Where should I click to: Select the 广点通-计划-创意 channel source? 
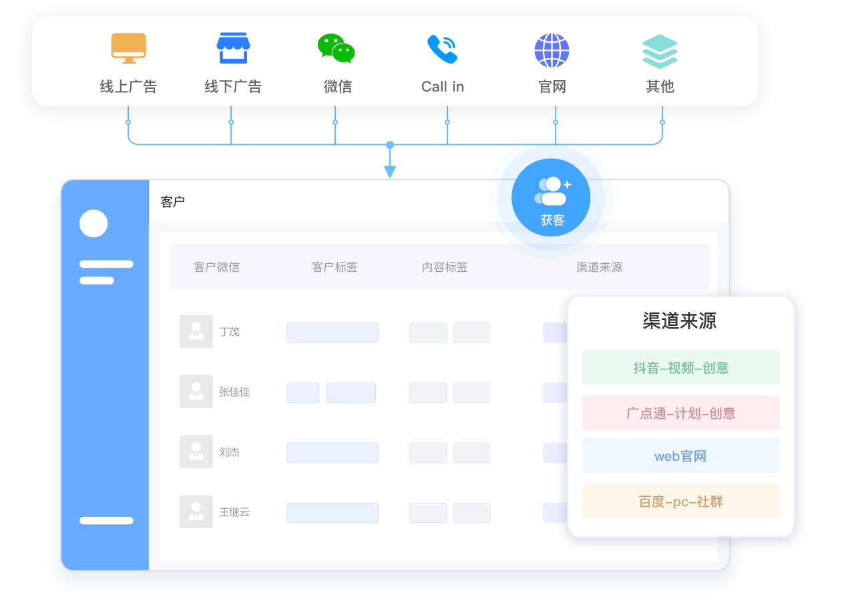pos(680,413)
